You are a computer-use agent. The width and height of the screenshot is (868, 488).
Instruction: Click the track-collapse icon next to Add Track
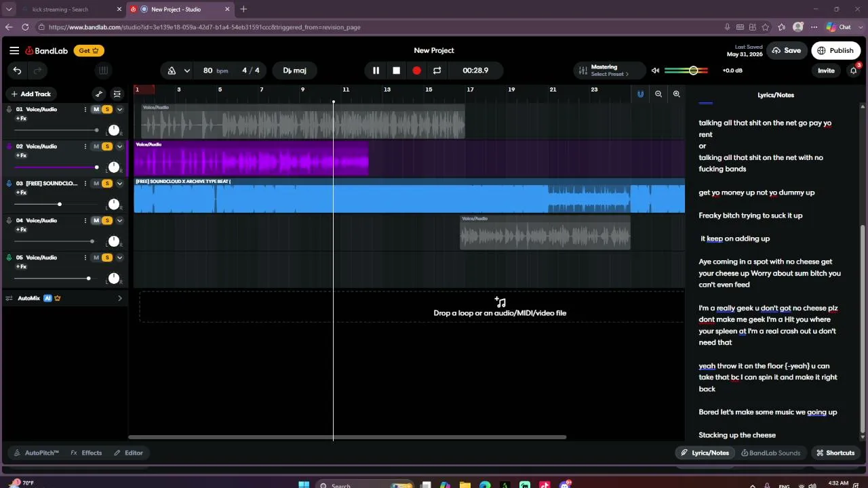point(117,94)
